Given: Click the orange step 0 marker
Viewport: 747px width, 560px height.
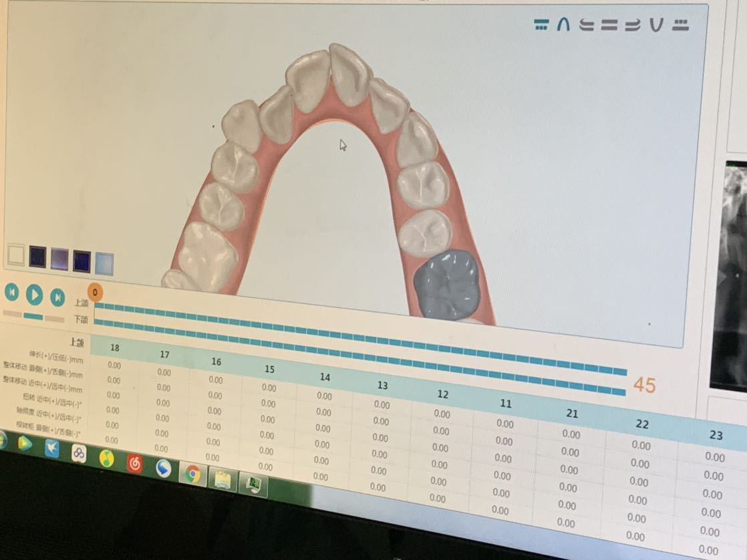Looking at the screenshot, I should point(95,292).
